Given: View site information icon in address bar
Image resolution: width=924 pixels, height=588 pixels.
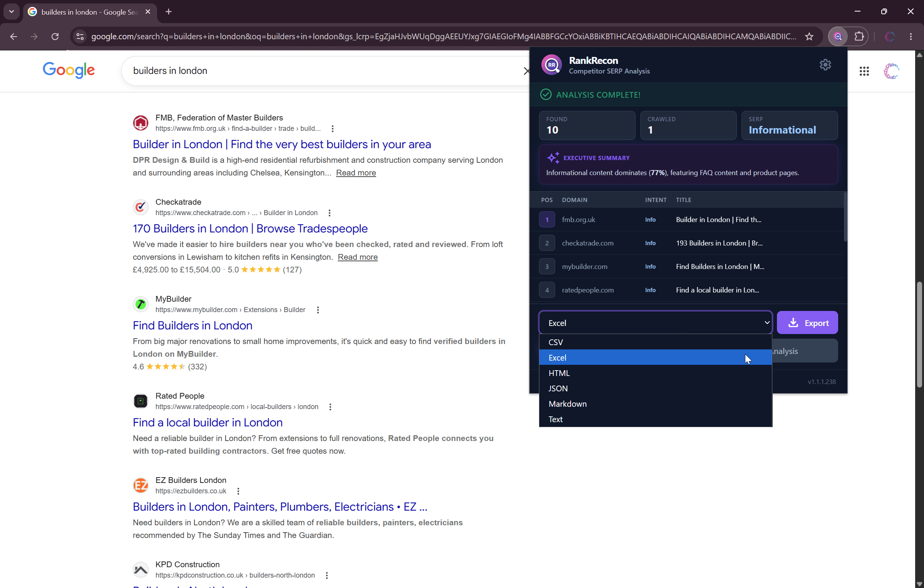Looking at the screenshot, I should [80, 37].
